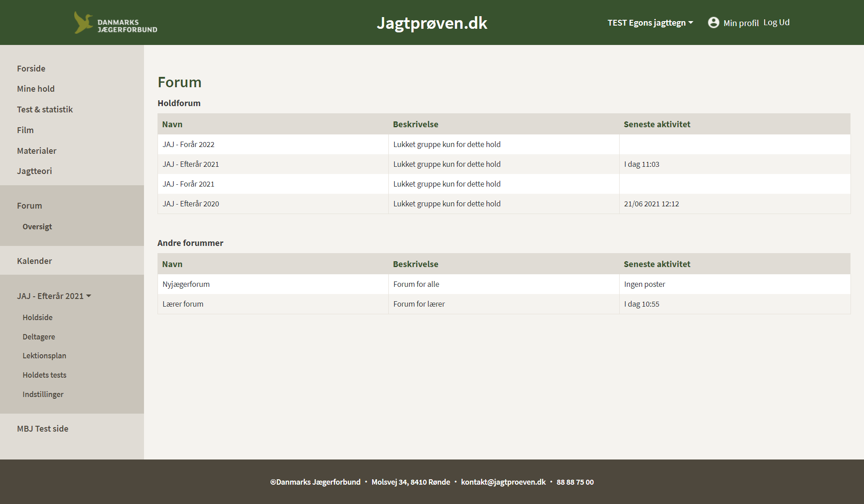Open Holdside under JAJ - Efterår 2021
Viewport: 864px width, 504px height.
pyautogui.click(x=37, y=317)
